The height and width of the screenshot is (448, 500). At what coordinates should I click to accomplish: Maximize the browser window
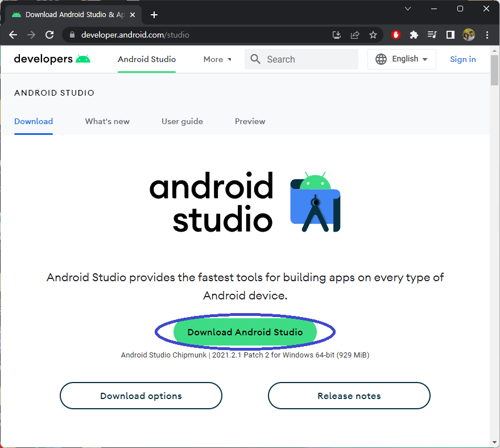(x=460, y=9)
